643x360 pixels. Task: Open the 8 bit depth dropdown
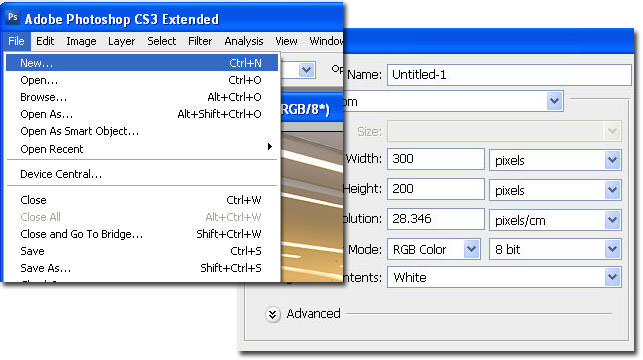tap(555, 249)
